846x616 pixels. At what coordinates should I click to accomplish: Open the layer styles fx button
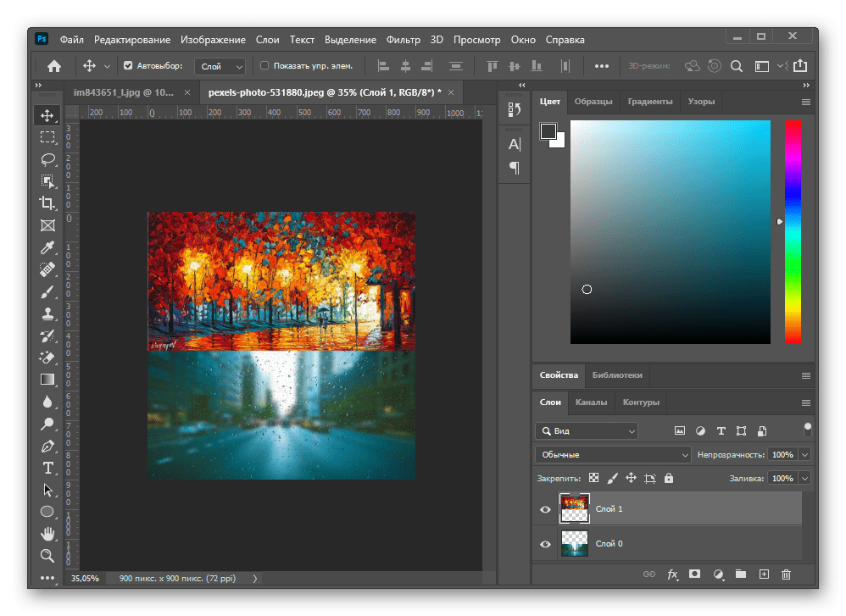coord(672,574)
